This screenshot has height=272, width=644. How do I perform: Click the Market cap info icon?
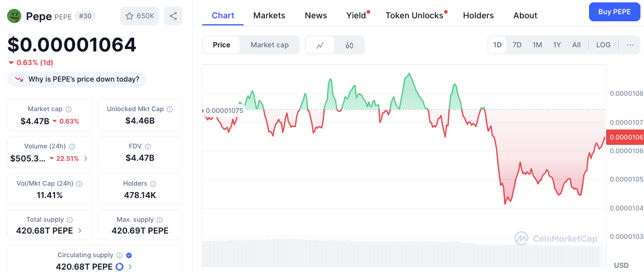[69, 109]
